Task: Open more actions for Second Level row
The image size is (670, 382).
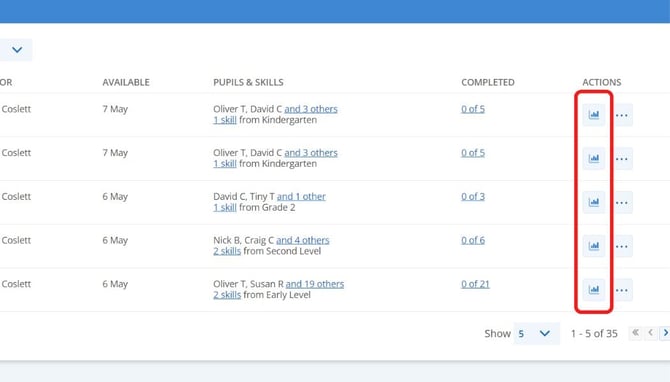Action: point(622,246)
